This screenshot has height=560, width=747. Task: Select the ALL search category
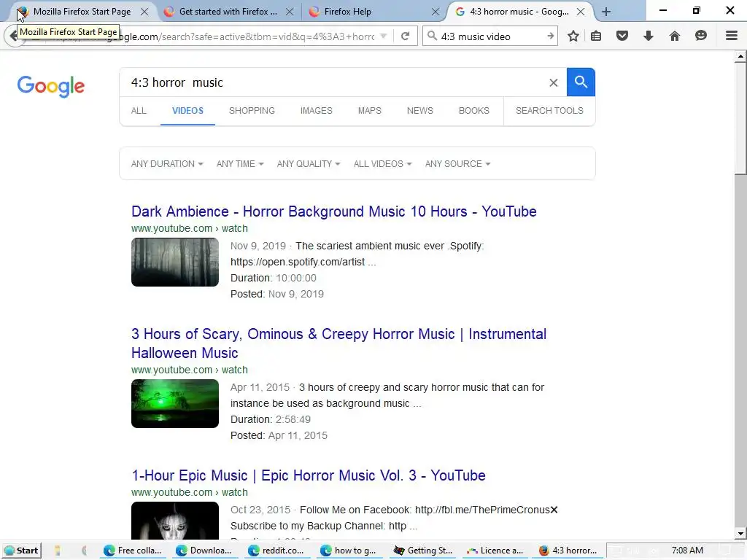(x=139, y=111)
